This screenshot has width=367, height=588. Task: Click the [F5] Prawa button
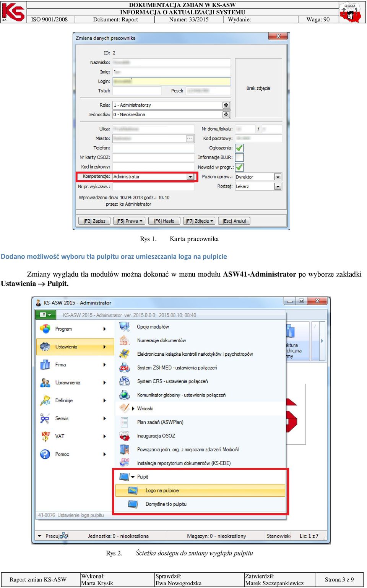click(x=129, y=221)
